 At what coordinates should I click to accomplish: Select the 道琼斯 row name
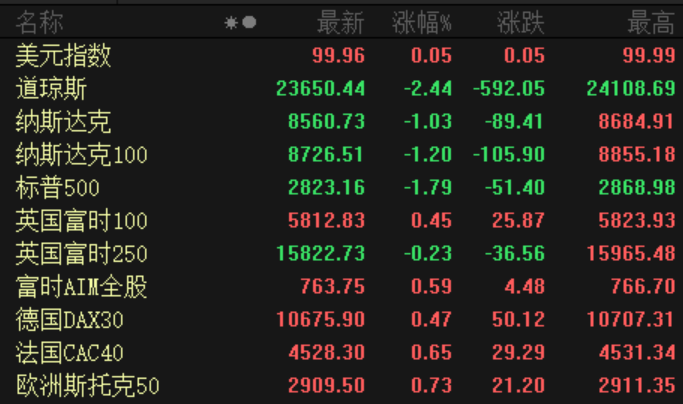pyautogui.click(x=51, y=89)
